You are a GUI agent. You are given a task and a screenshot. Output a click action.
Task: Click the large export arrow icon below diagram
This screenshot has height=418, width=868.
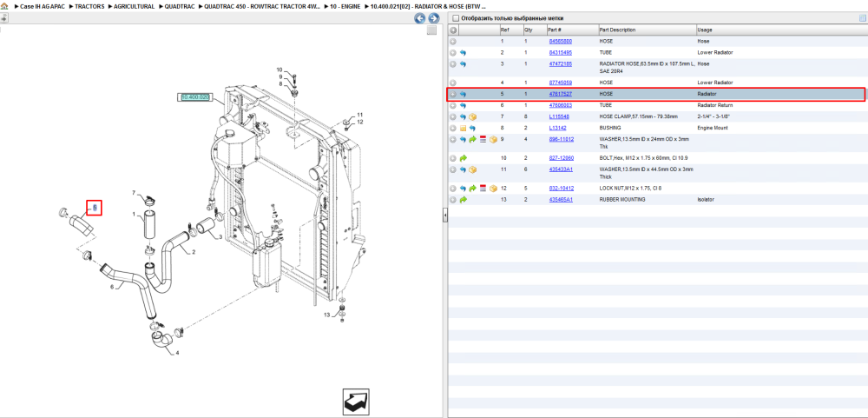point(356,401)
